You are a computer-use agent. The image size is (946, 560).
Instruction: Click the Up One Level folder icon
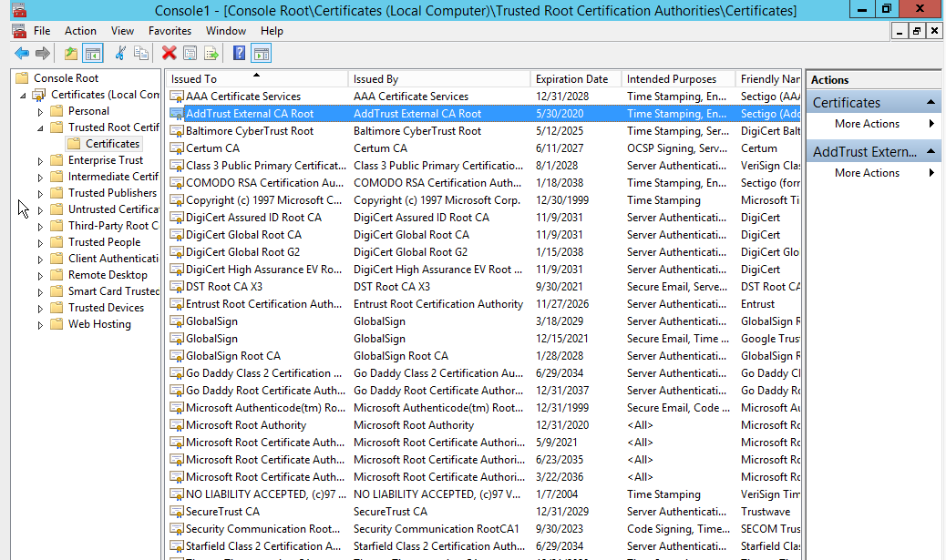point(71,54)
